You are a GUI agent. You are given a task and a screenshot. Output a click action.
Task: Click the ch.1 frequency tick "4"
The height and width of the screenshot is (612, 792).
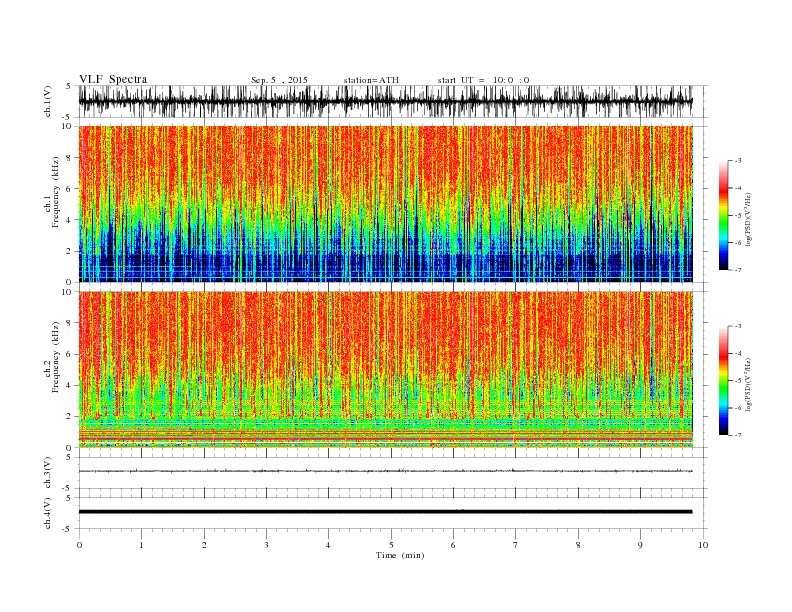click(70, 220)
